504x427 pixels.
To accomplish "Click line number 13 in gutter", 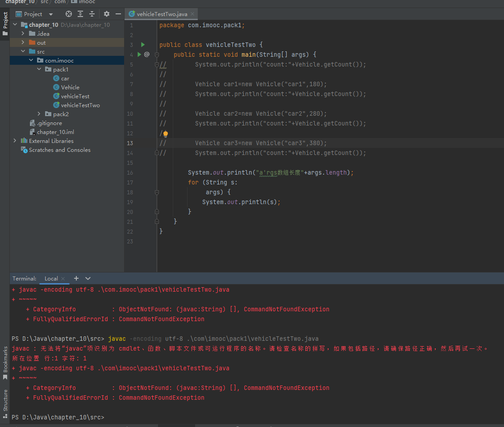I will 130,143.
